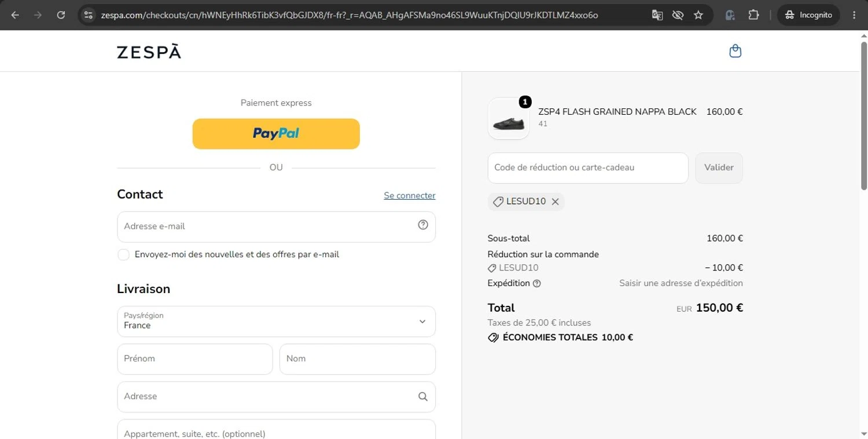The height and width of the screenshot is (439, 868).
Task: Remove the LESUD10 discount code
Action: pos(555,202)
